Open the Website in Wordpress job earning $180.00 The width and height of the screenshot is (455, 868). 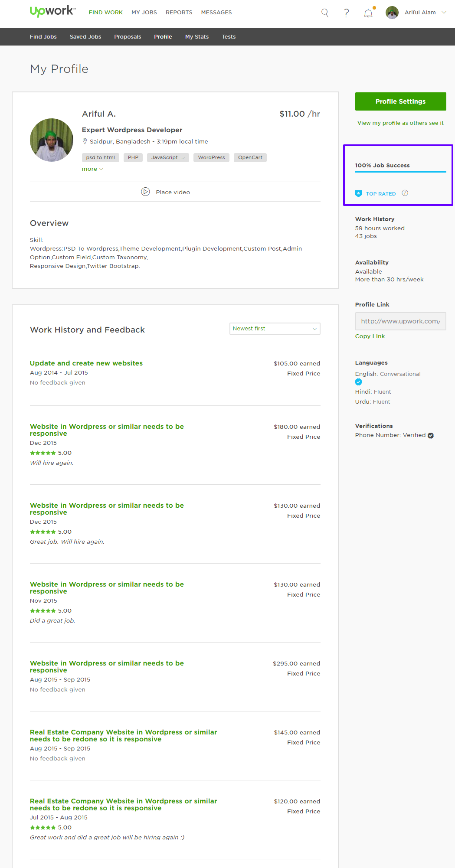click(x=107, y=430)
